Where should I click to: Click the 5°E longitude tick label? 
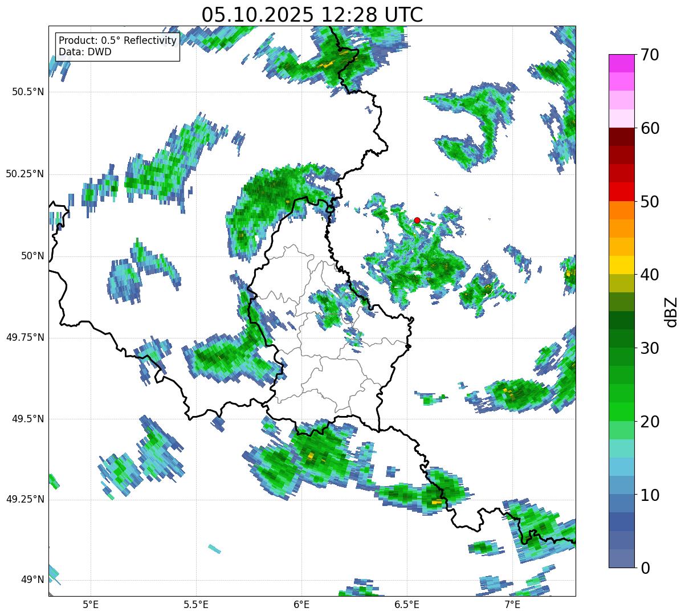coord(91,604)
